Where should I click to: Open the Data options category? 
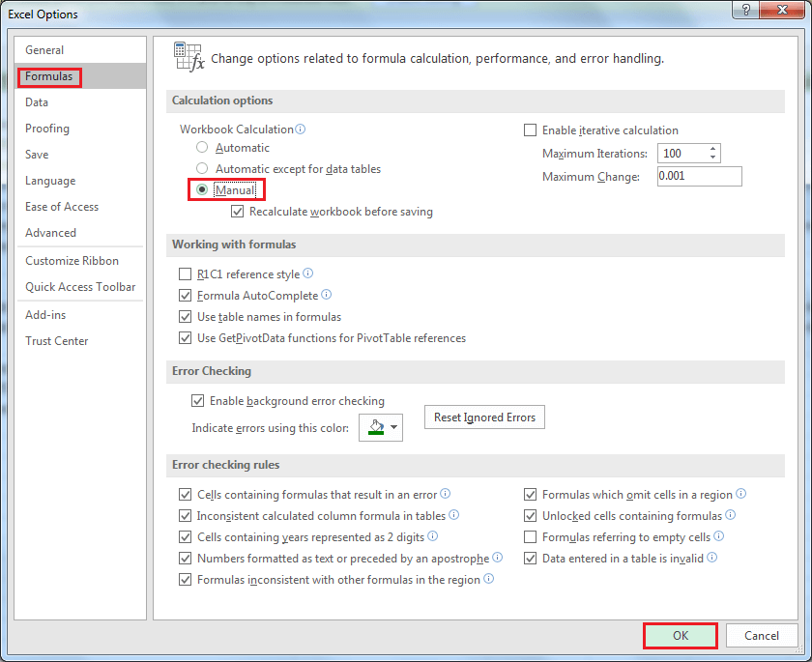click(x=80, y=102)
